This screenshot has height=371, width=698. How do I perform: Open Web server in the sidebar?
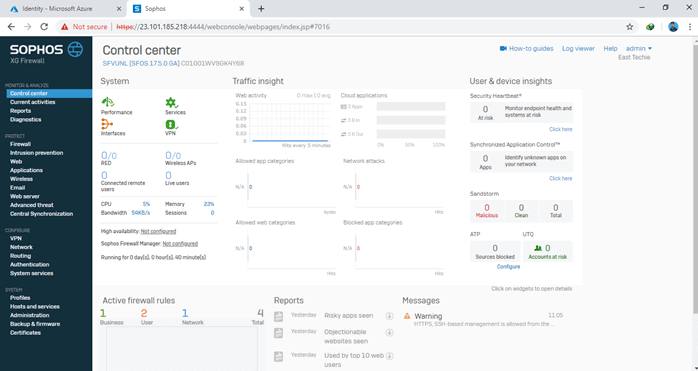pyautogui.click(x=25, y=196)
